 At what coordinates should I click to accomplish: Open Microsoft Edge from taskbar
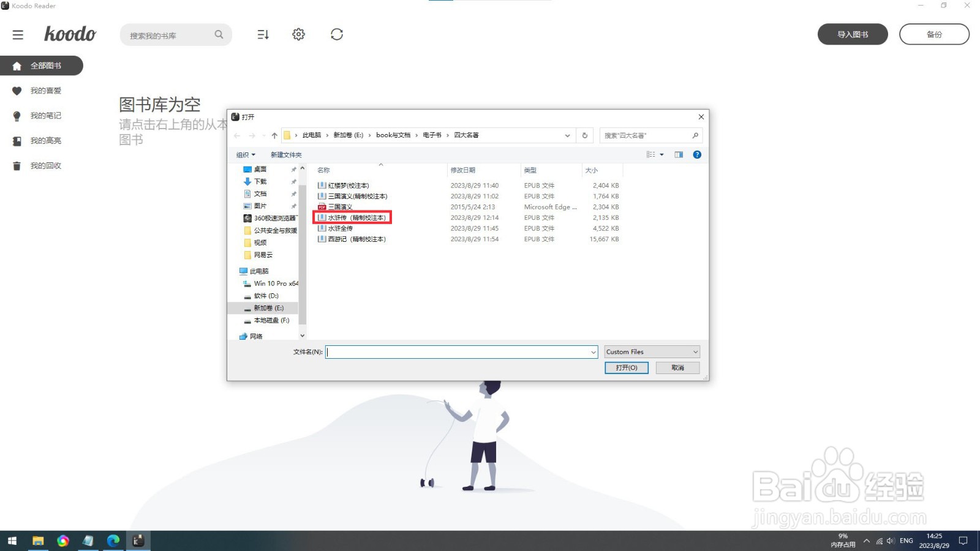click(113, 541)
